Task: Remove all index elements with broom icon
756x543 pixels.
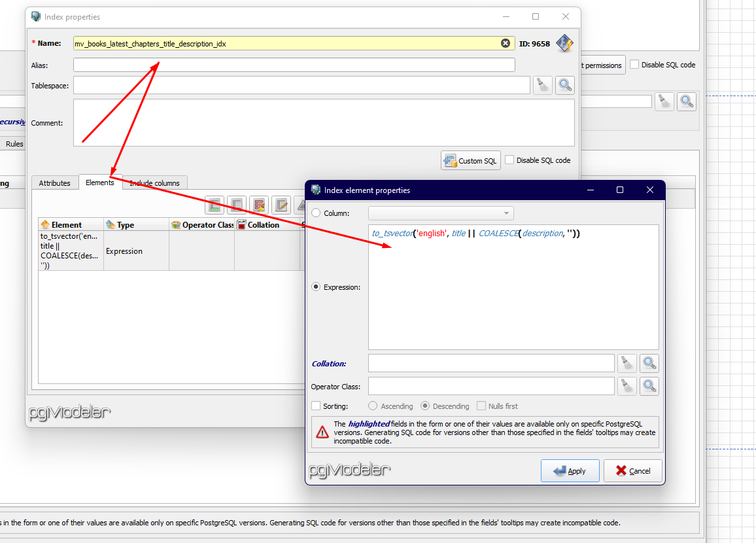Action: [259, 205]
